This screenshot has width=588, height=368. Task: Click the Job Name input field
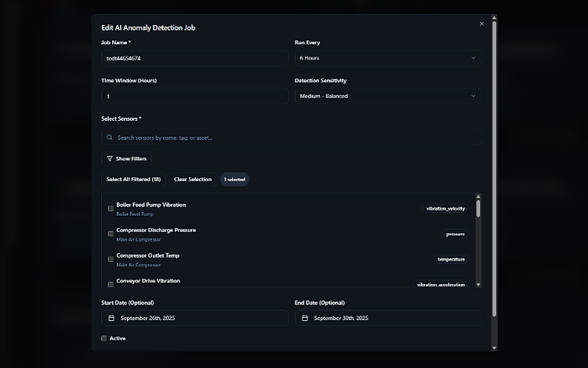coord(194,58)
